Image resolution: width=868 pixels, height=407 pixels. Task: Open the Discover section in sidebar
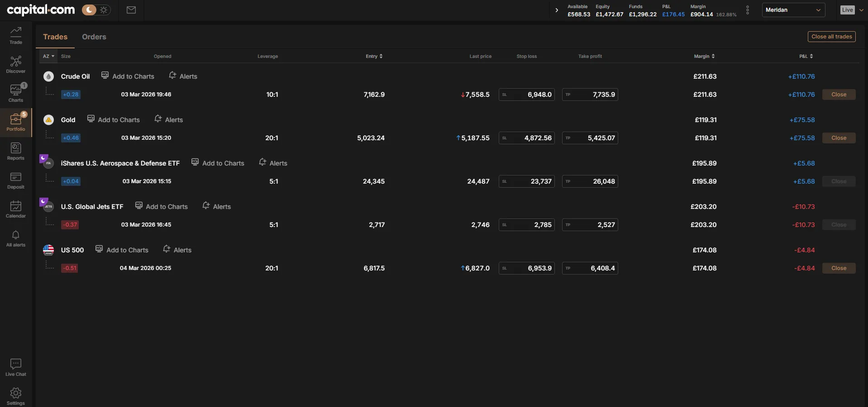[16, 65]
